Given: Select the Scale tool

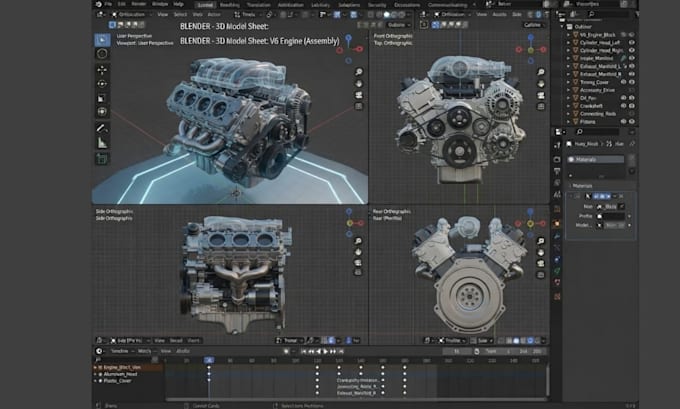Looking at the screenshot, I should pyautogui.click(x=102, y=98).
